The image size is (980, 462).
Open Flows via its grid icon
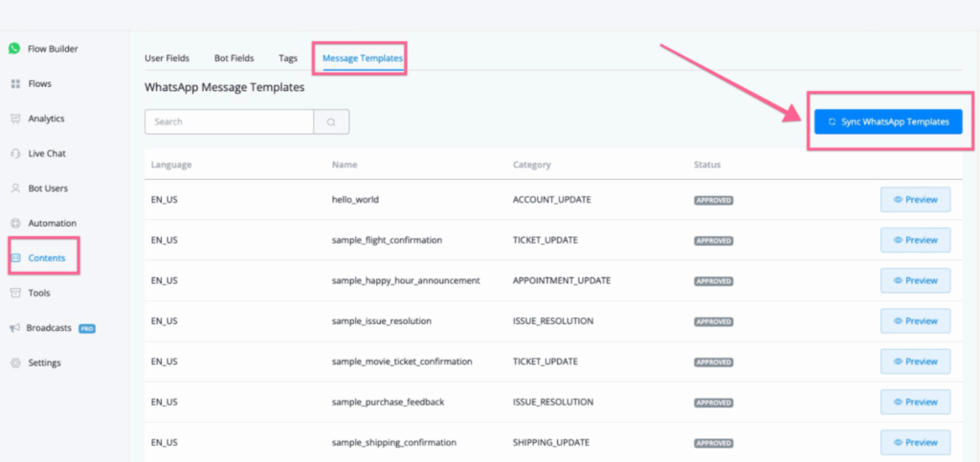[15, 84]
